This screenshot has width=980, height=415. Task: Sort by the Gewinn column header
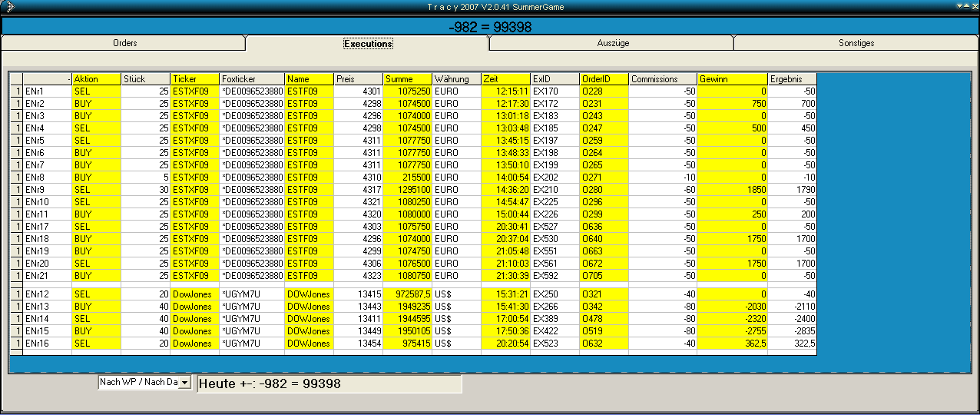click(732, 79)
